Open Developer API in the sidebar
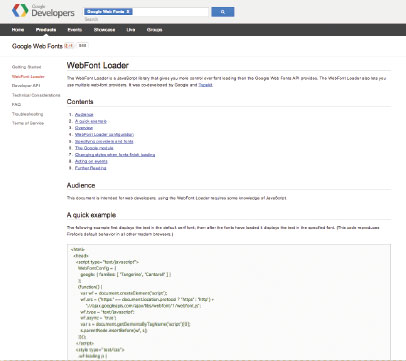This screenshot has width=406, height=361. (26, 86)
